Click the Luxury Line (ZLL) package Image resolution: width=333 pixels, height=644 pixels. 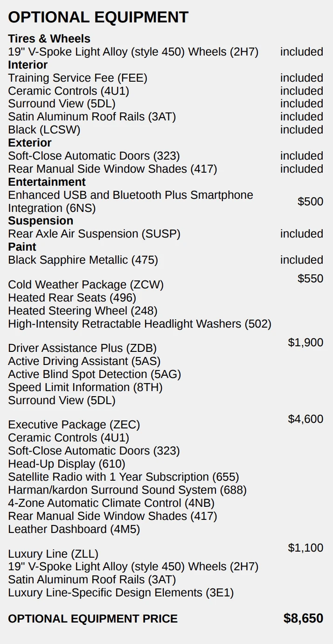(53, 554)
